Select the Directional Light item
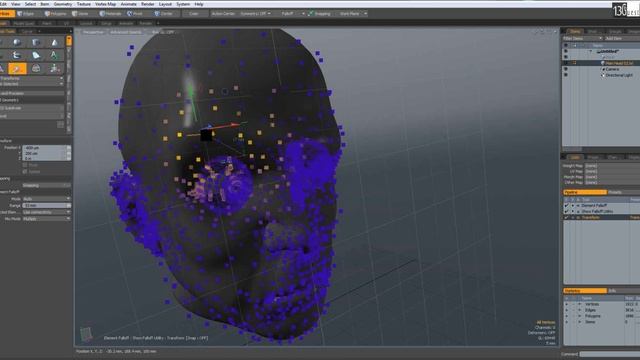 (x=619, y=75)
